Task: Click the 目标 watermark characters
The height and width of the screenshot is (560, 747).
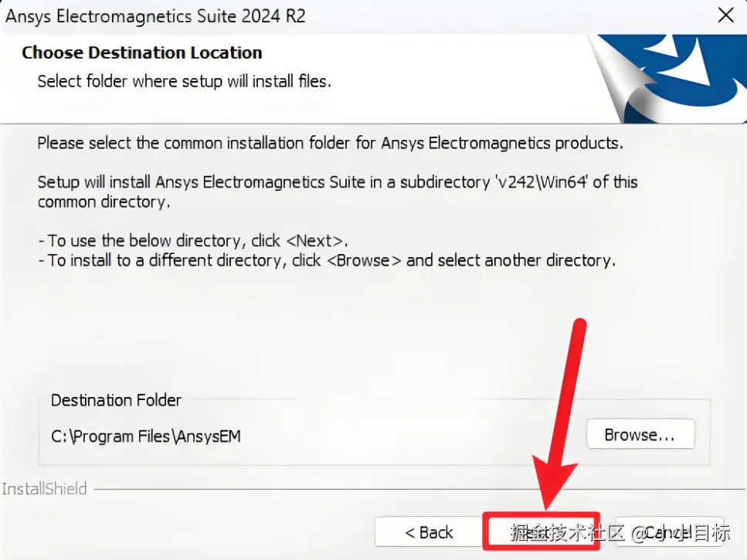Action: click(712, 533)
